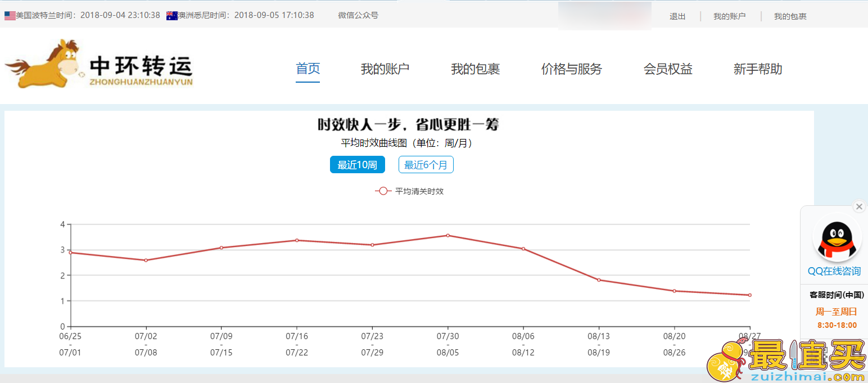Click the 07/09 chart data point
Image resolution: width=868 pixels, height=383 pixels.
click(221, 247)
